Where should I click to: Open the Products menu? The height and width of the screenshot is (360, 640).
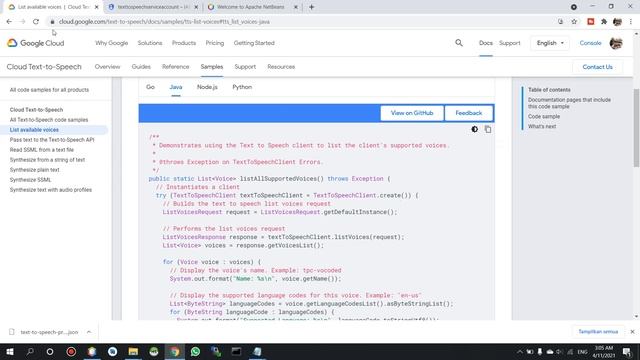[x=184, y=43]
